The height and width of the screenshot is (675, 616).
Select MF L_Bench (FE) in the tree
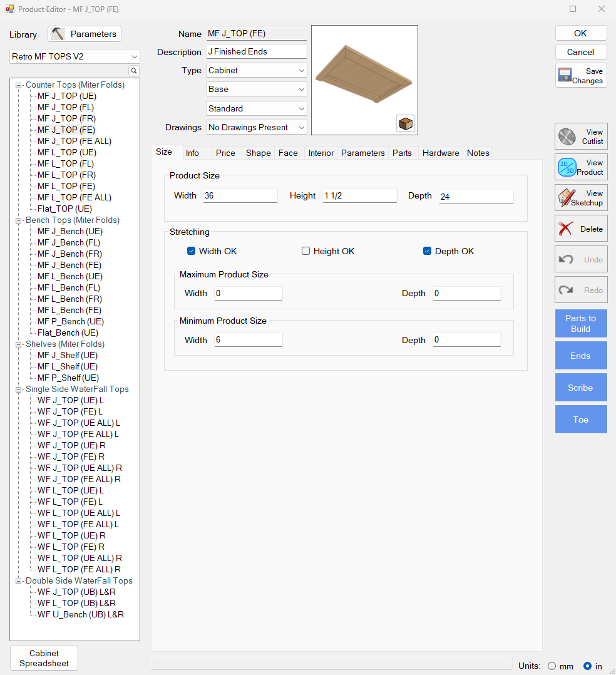pos(69,310)
